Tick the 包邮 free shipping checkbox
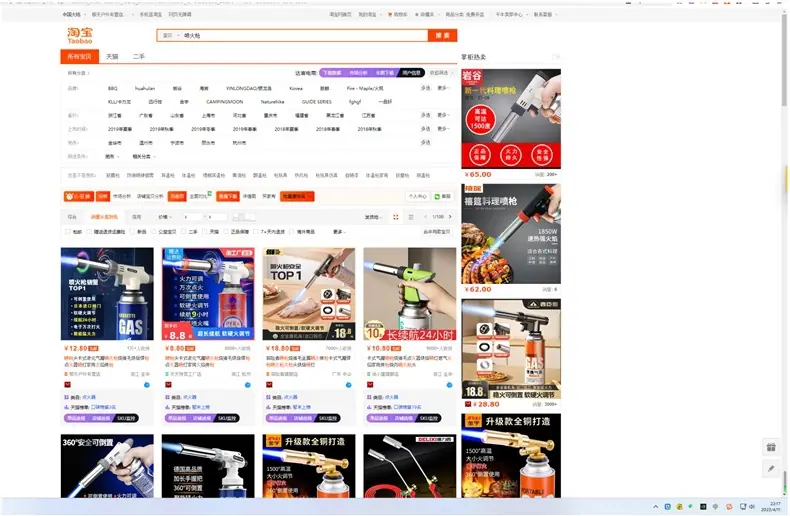Image resolution: width=790 pixels, height=516 pixels. coord(68,232)
